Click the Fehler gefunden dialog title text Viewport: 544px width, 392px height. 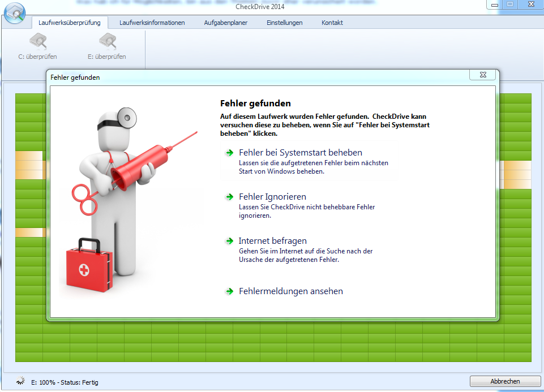coord(75,77)
